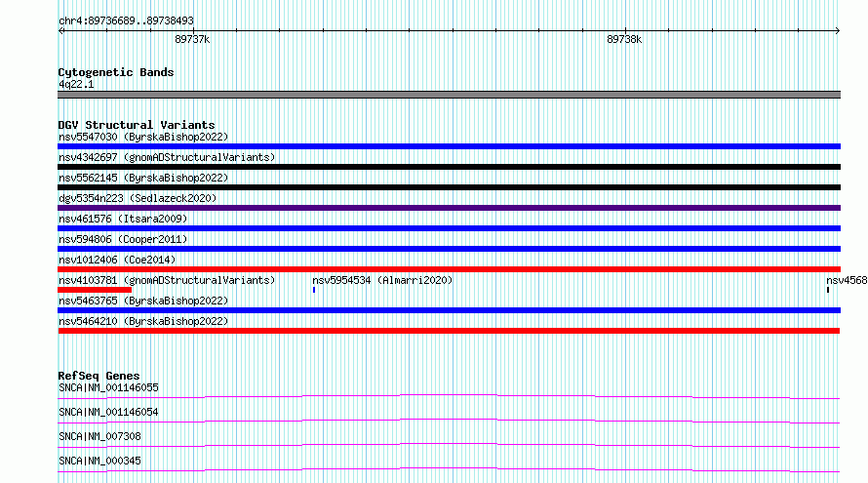Viewport: 868px width, 483px height.
Task: Click blue bar for nsv5547030
Action: (449, 146)
